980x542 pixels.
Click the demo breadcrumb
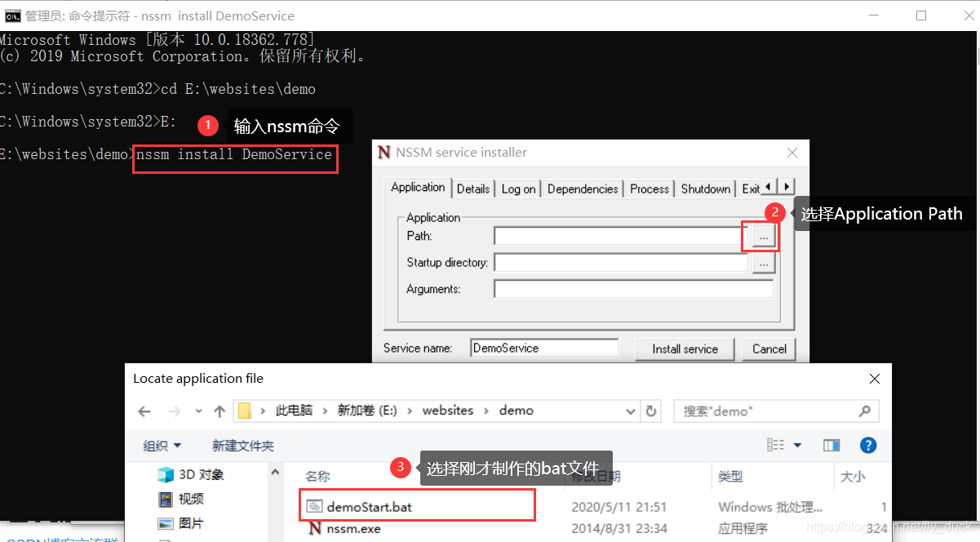[x=517, y=411]
